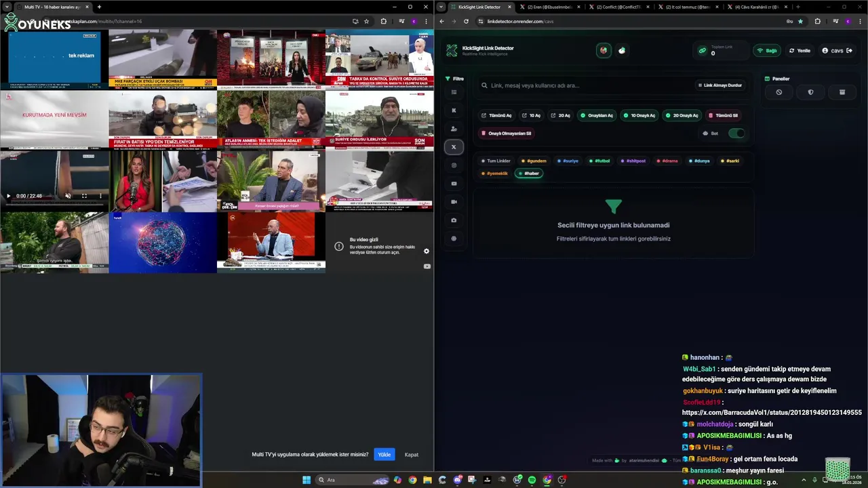
Task: Click the second avatar icon in KickSight header
Action: tap(622, 50)
